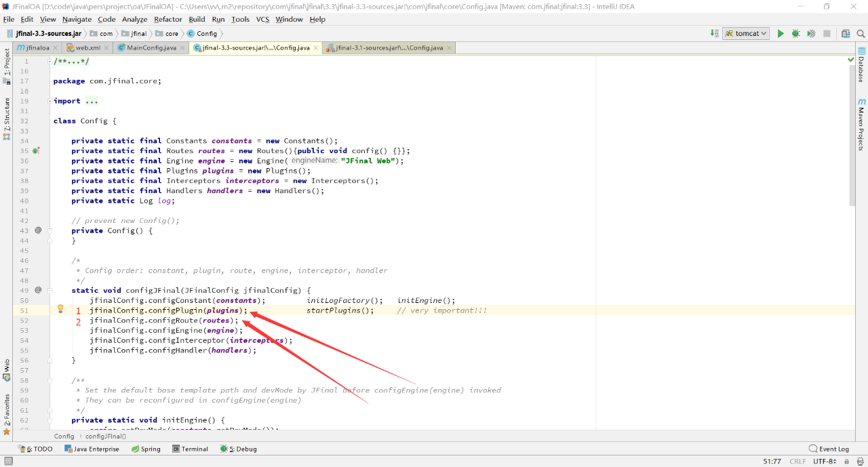
Task: Click the @ gutter marker on line 43
Action: point(38,230)
